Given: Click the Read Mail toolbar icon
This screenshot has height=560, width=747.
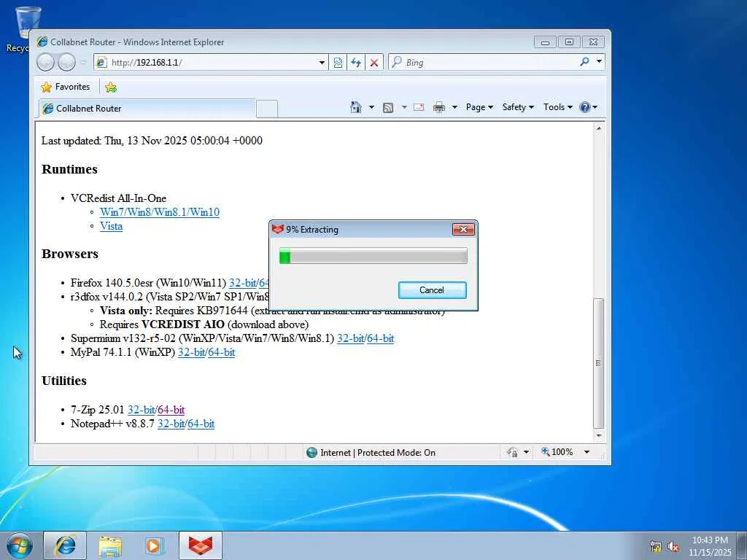Looking at the screenshot, I should tap(418, 107).
